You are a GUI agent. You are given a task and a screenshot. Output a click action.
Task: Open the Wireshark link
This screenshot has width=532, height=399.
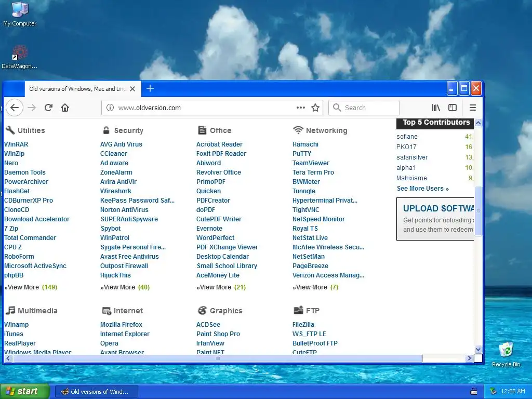tap(116, 191)
